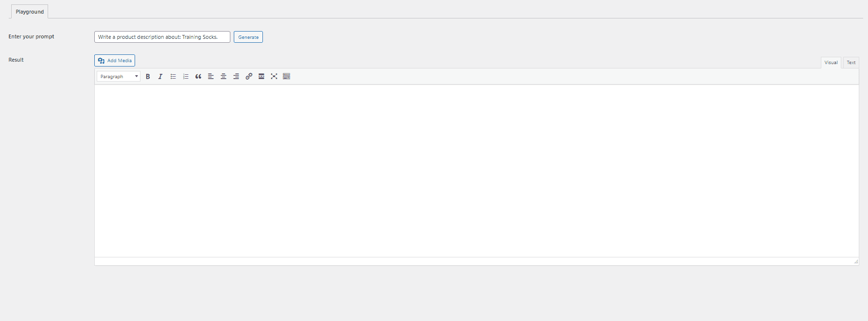The width and height of the screenshot is (868, 321).
Task: Align text left
Action: click(x=211, y=76)
